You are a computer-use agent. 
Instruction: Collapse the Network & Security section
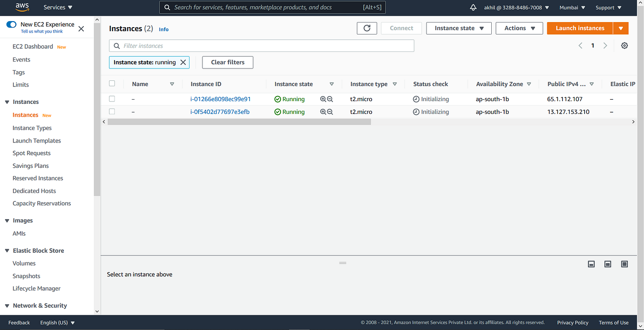7,306
